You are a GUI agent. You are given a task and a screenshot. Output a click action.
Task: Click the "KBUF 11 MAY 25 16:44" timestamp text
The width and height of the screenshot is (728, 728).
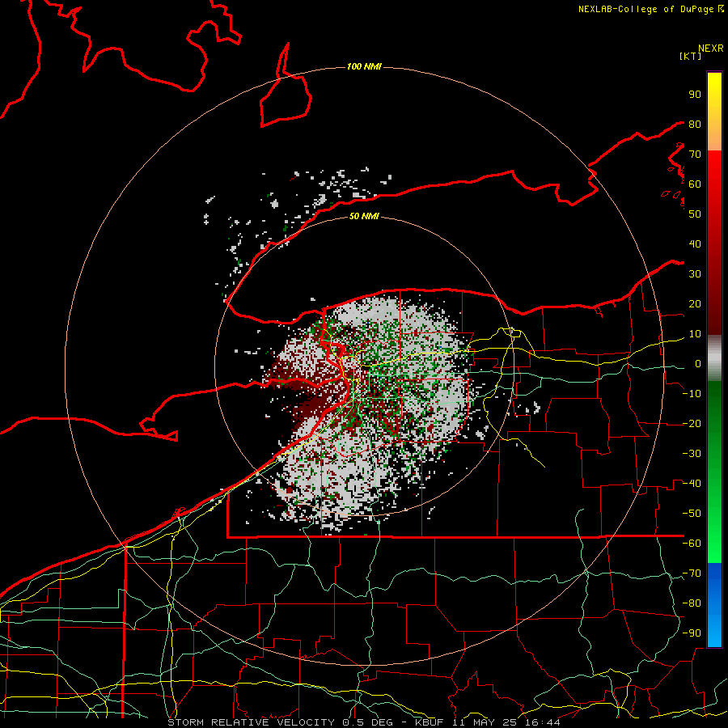[487, 722]
